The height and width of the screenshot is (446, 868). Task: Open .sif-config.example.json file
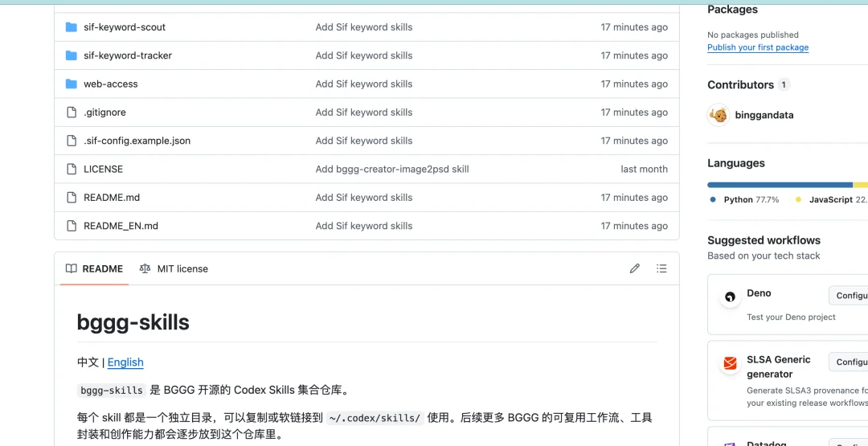coord(137,141)
